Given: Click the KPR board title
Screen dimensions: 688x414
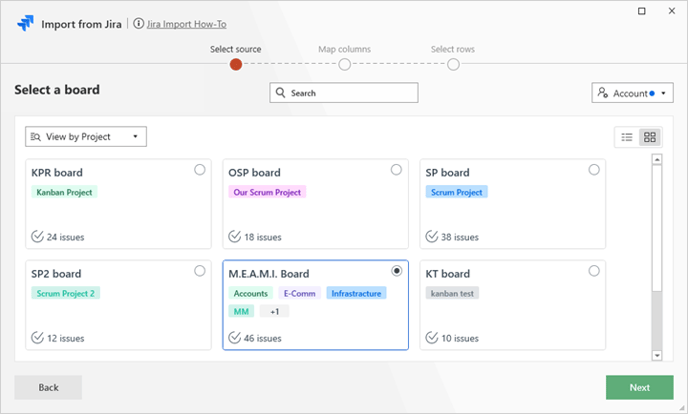Looking at the screenshot, I should click(x=57, y=173).
